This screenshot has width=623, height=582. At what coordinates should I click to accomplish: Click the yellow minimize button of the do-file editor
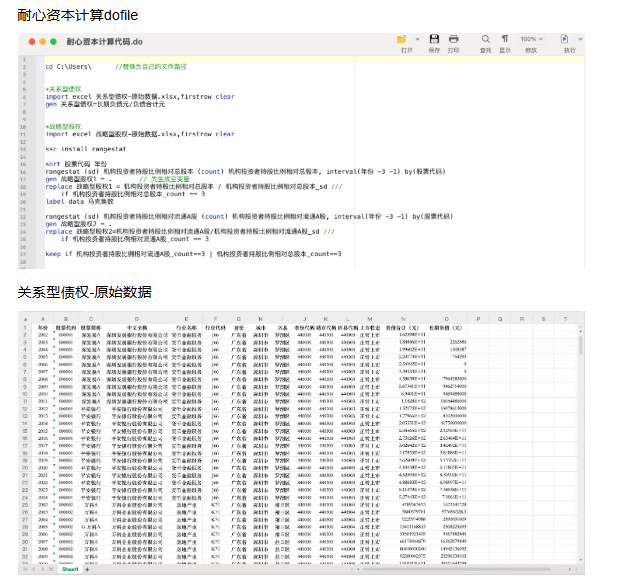(43, 41)
